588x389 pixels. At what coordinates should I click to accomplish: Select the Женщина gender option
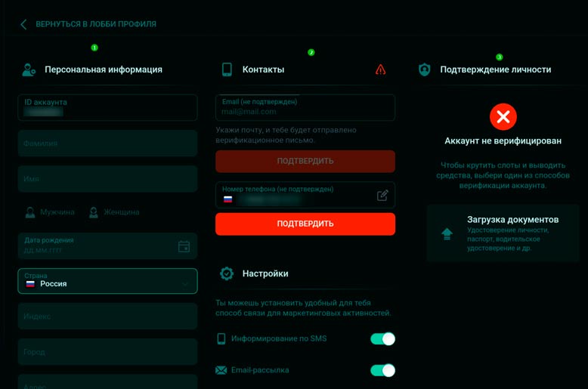click(114, 212)
